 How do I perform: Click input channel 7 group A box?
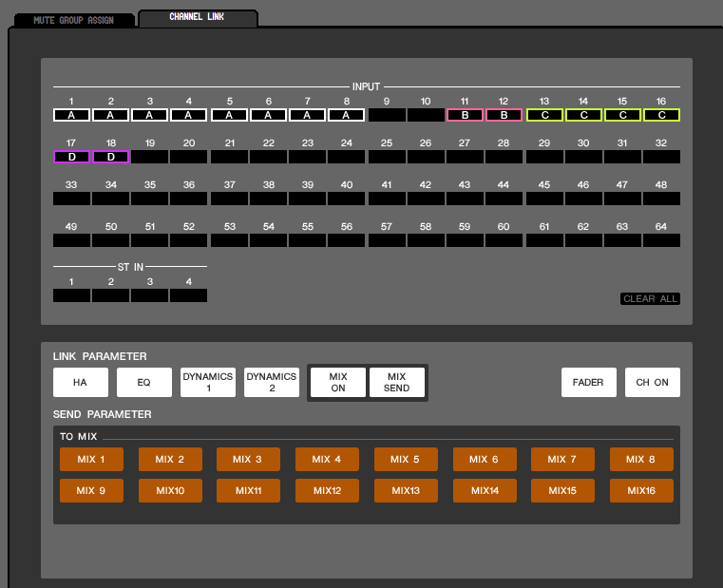click(x=307, y=115)
